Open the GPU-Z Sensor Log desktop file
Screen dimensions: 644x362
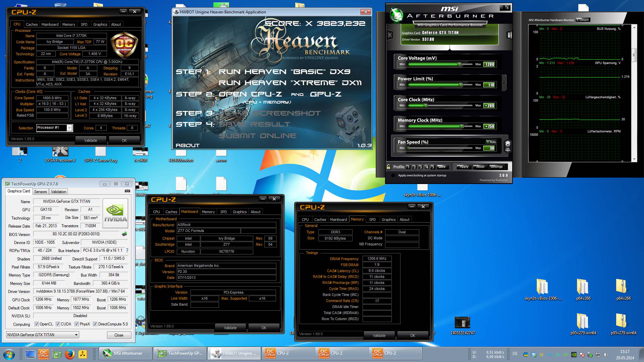click(101, 155)
